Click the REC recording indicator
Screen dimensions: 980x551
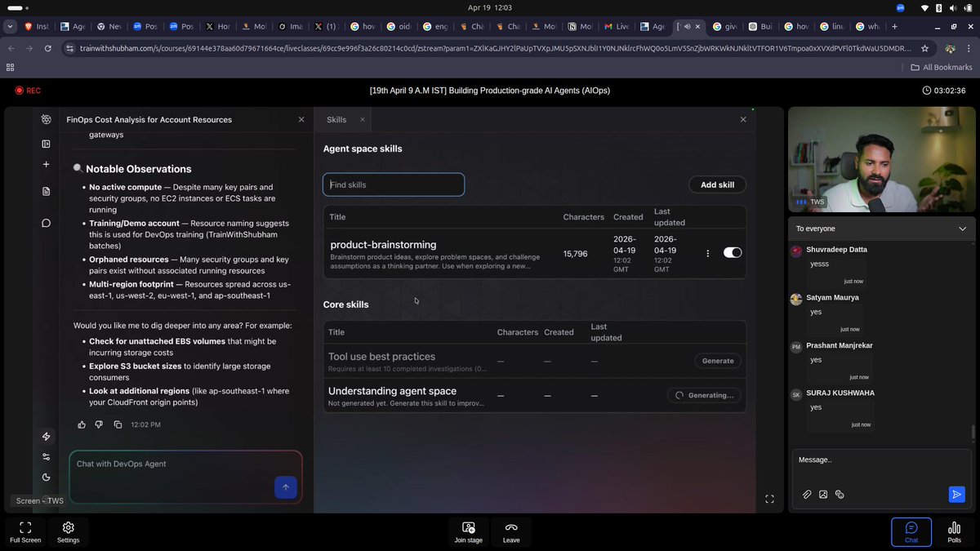[x=27, y=91]
